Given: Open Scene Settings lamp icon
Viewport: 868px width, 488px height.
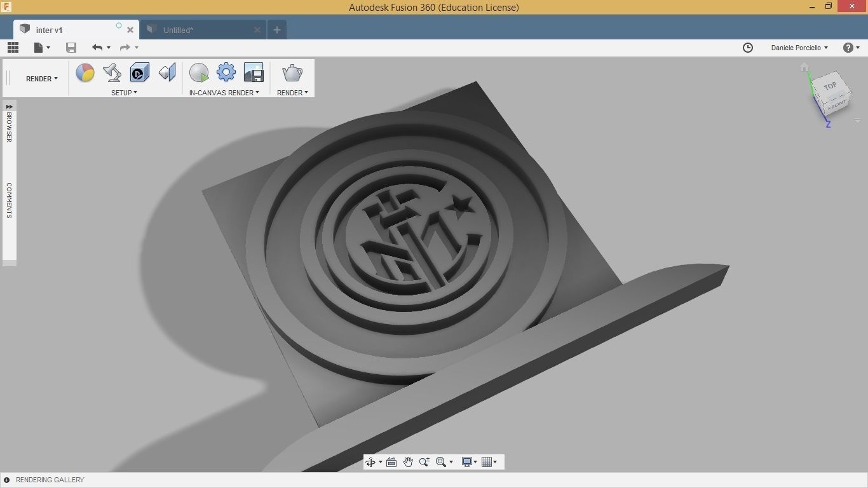Looking at the screenshot, I should click(x=112, y=72).
